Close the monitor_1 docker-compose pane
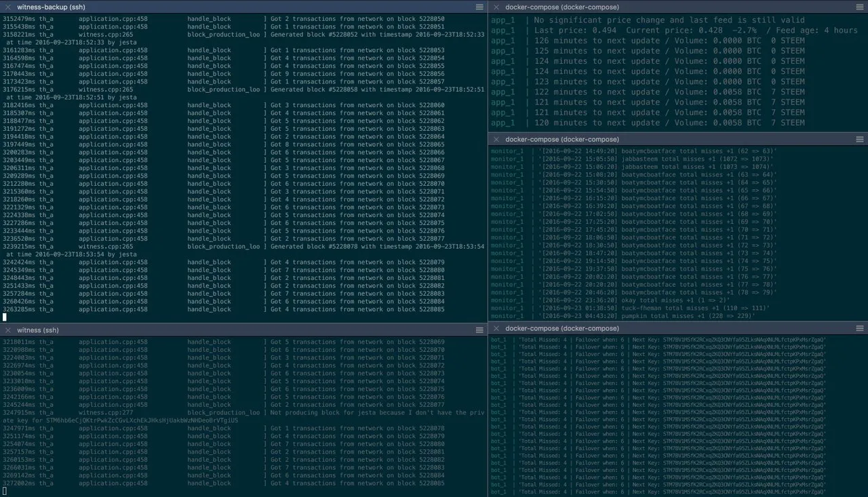This screenshot has width=868, height=497. coord(496,138)
